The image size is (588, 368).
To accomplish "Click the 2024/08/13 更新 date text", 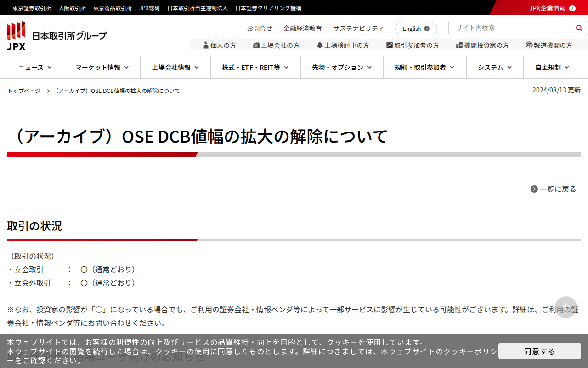I will tap(556, 90).
